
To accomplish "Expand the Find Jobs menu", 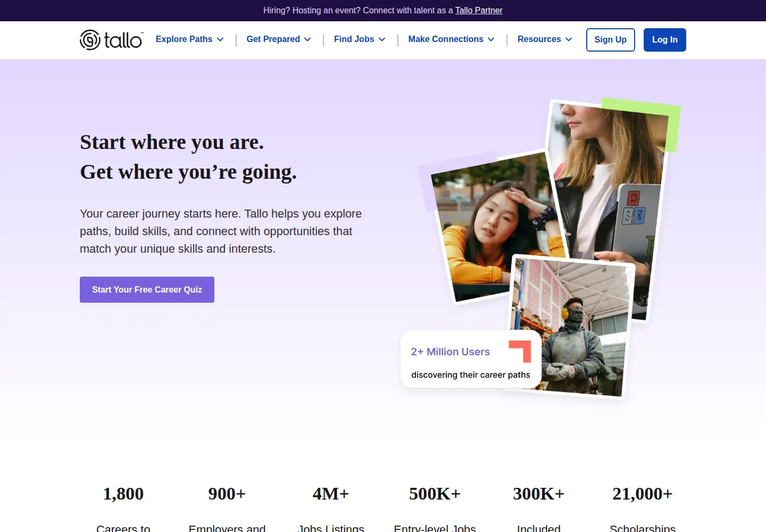I will click(360, 39).
